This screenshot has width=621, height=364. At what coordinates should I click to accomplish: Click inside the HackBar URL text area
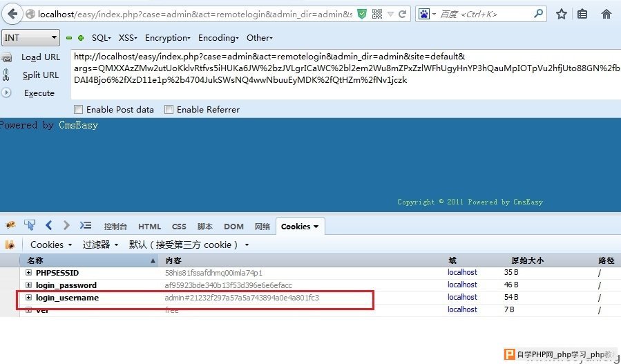346,75
